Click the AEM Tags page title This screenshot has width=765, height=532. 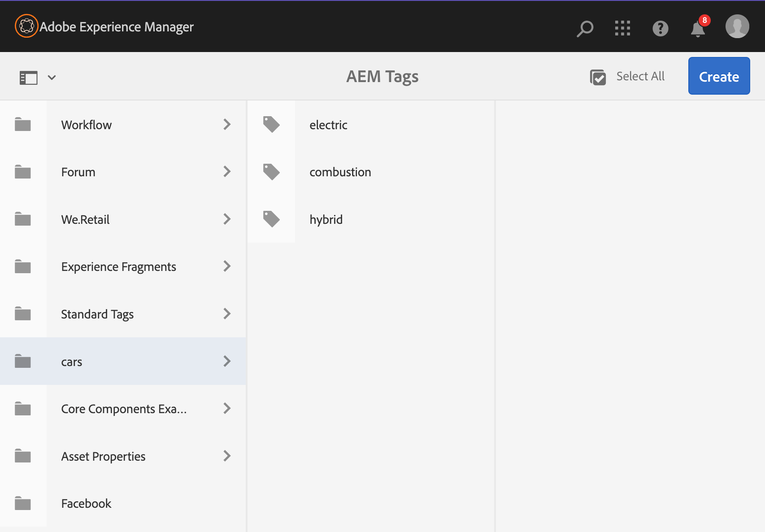(x=382, y=77)
